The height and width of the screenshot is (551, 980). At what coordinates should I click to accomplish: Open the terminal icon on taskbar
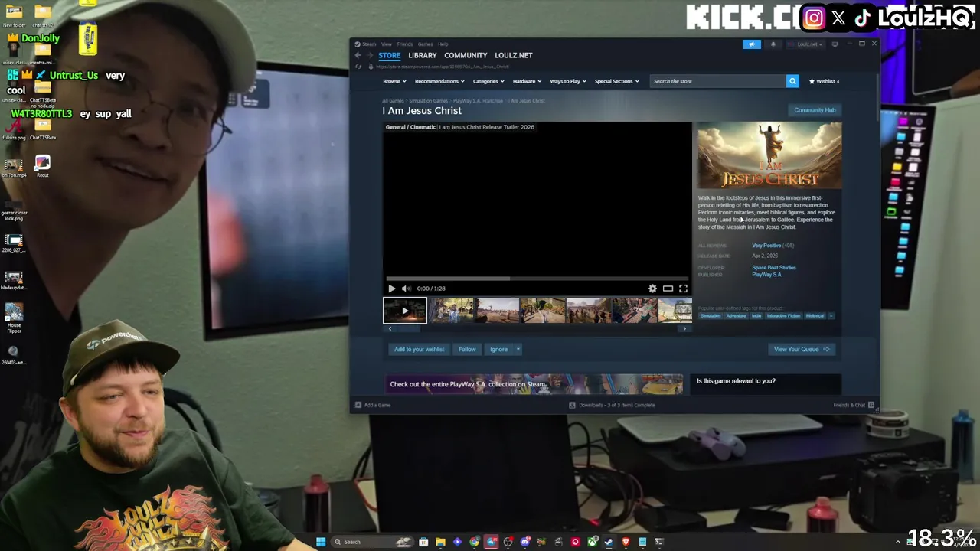[x=659, y=542]
